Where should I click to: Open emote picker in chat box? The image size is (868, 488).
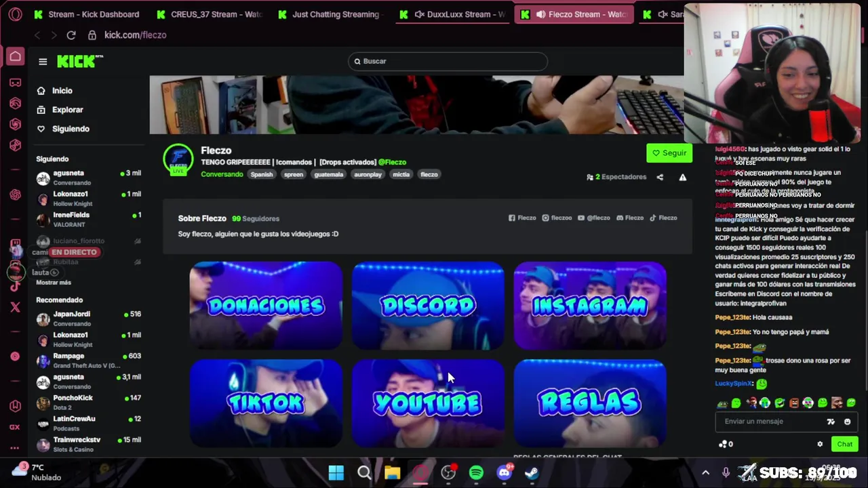(847, 422)
